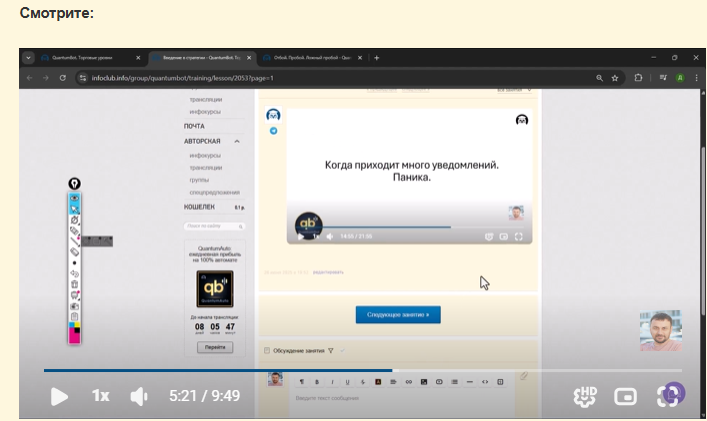Open the color palette swatch in annotation toolbar
Screen dimensions: 707x421
point(74,333)
